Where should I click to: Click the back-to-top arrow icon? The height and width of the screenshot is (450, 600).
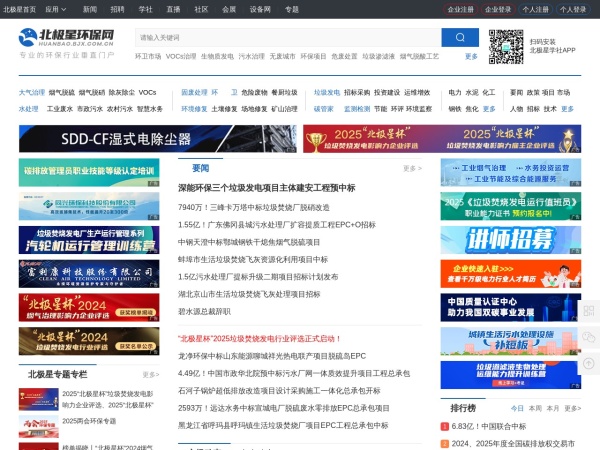pyautogui.click(x=589, y=363)
